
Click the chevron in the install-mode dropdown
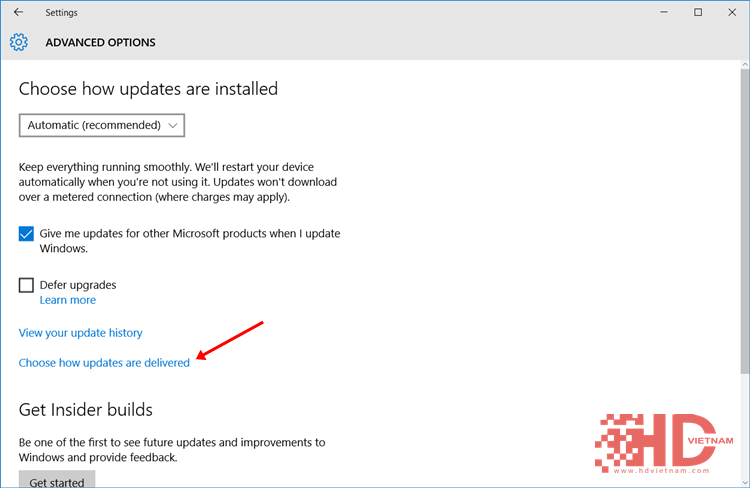click(x=173, y=125)
